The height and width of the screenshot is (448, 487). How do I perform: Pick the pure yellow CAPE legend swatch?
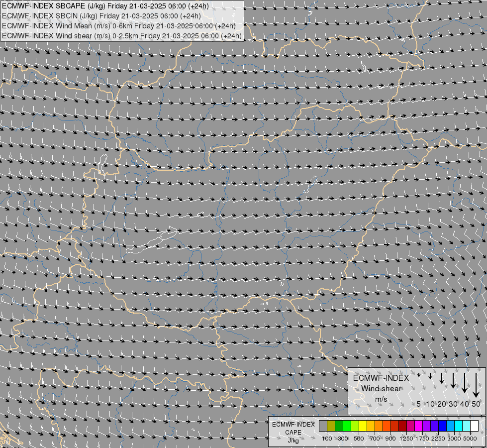point(363,426)
